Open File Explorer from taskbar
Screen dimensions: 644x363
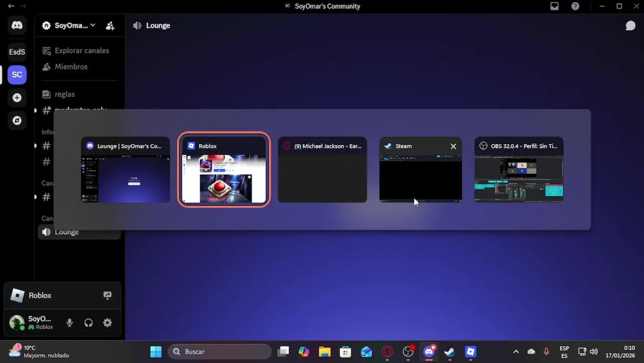pos(325,351)
